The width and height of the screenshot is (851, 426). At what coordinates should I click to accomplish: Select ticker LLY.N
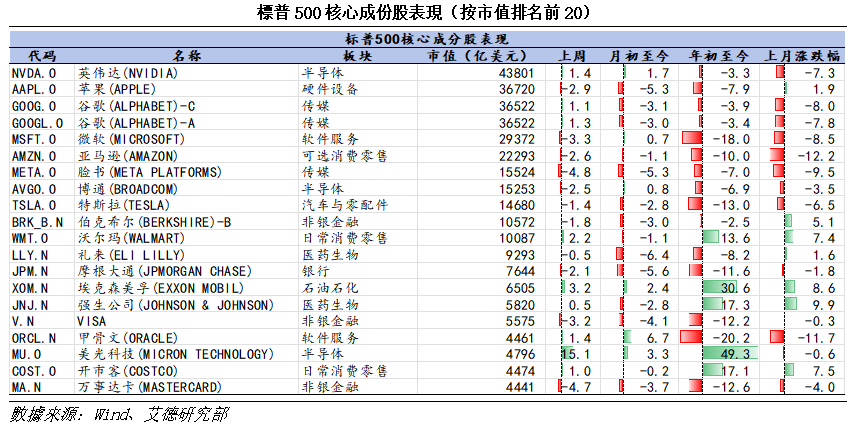[x=30, y=255]
